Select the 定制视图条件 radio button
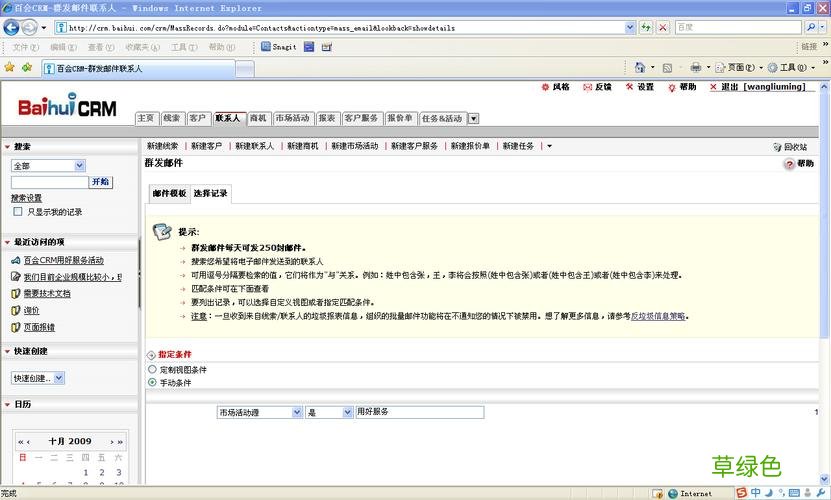This screenshot has width=831, height=500. 152,370
